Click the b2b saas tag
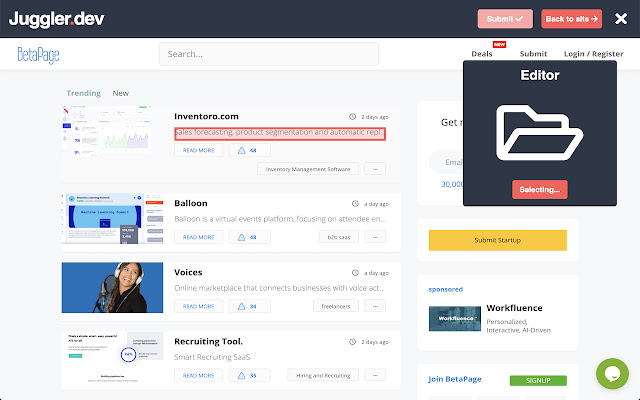640x400 pixels. click(x=339, y=237)
